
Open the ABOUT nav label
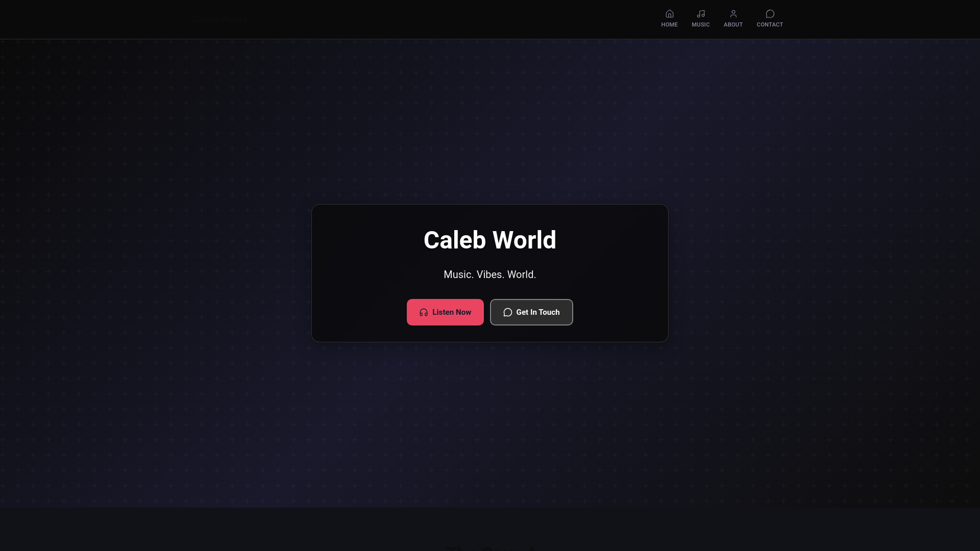coord(733,24)
